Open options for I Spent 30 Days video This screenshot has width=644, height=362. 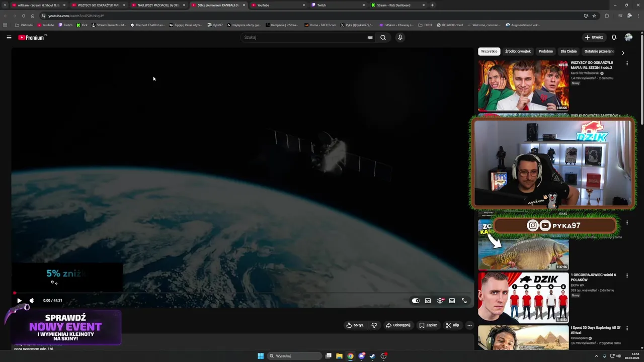pyautogui.click(x=627, y=328)
